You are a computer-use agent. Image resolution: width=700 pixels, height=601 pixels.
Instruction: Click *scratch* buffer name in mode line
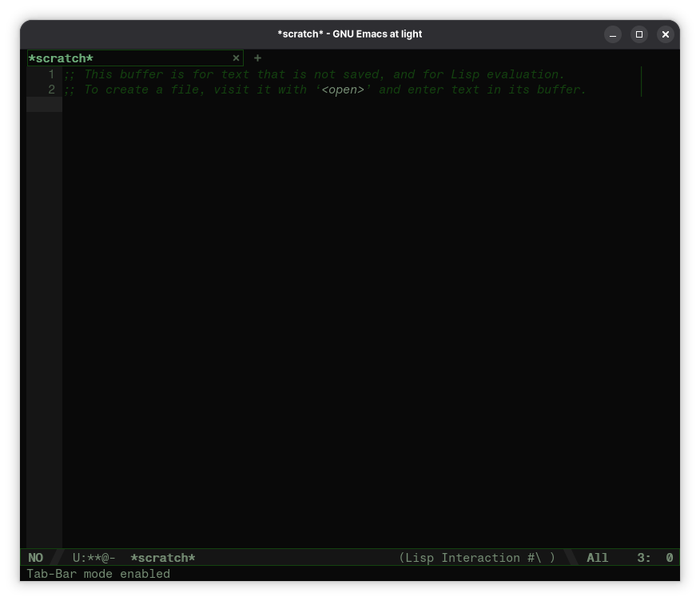pyautogui.click(x=163, y=558)
